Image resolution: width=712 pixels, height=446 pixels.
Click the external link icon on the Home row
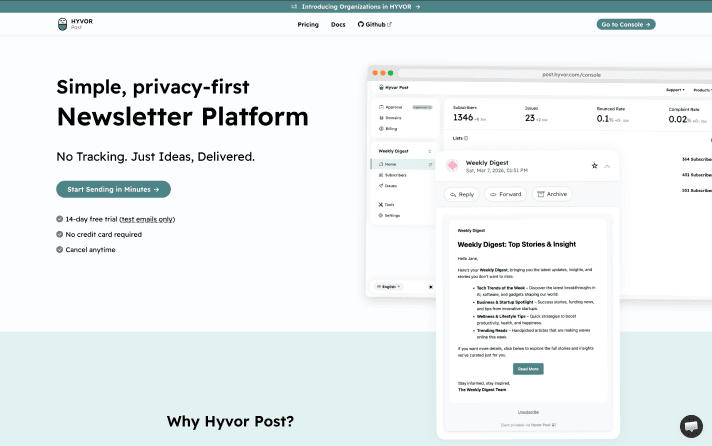430,164
